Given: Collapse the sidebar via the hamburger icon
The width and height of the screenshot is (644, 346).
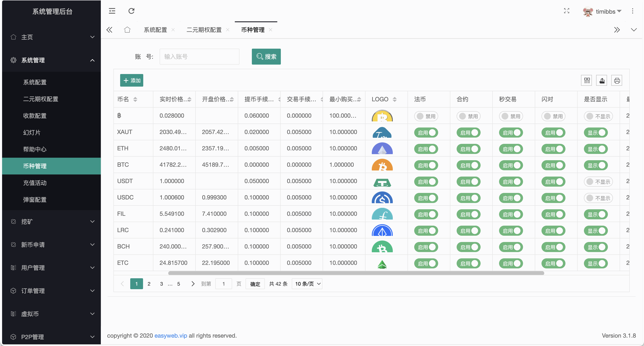Looking at the screenshot, I should 112,11.
